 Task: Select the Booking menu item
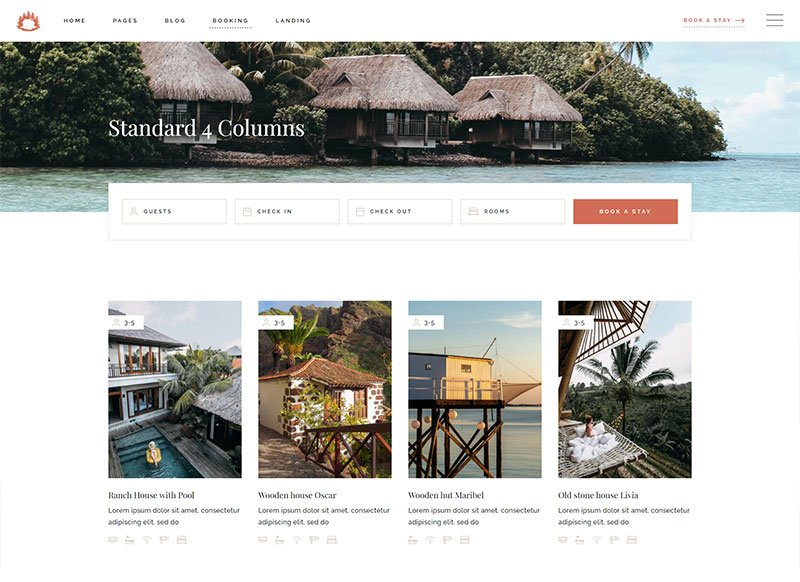231,21
